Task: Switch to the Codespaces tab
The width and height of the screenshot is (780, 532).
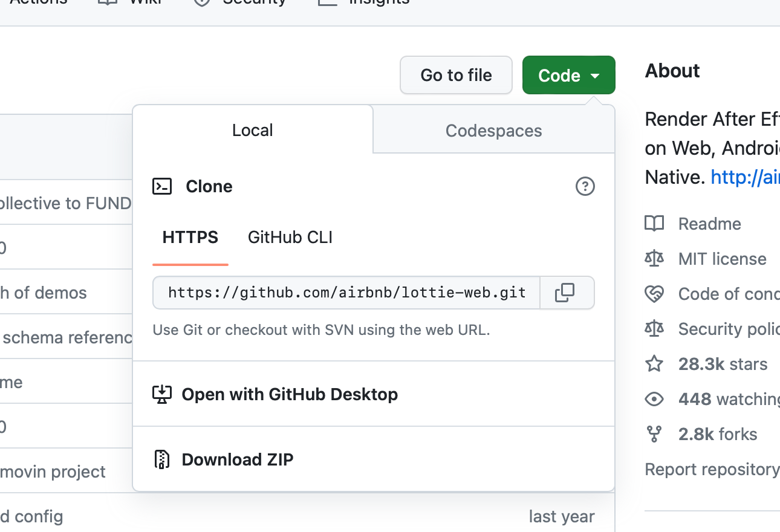Action: pos(494,131)
